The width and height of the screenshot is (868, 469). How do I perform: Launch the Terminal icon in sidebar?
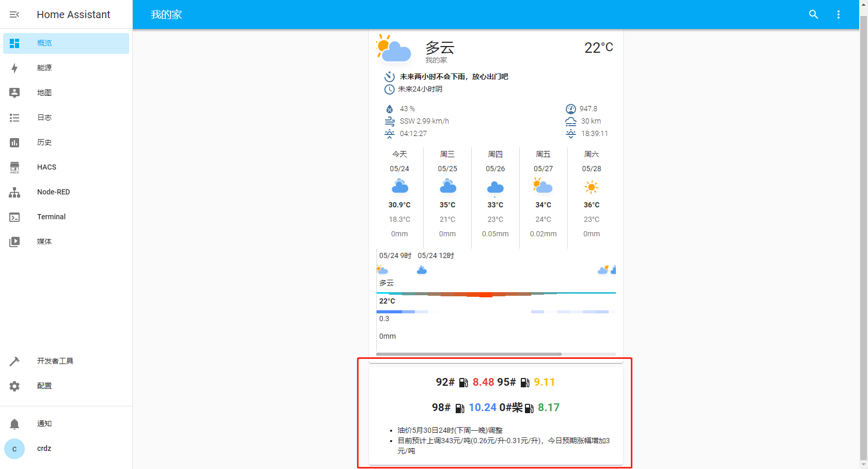click(14, 217)
